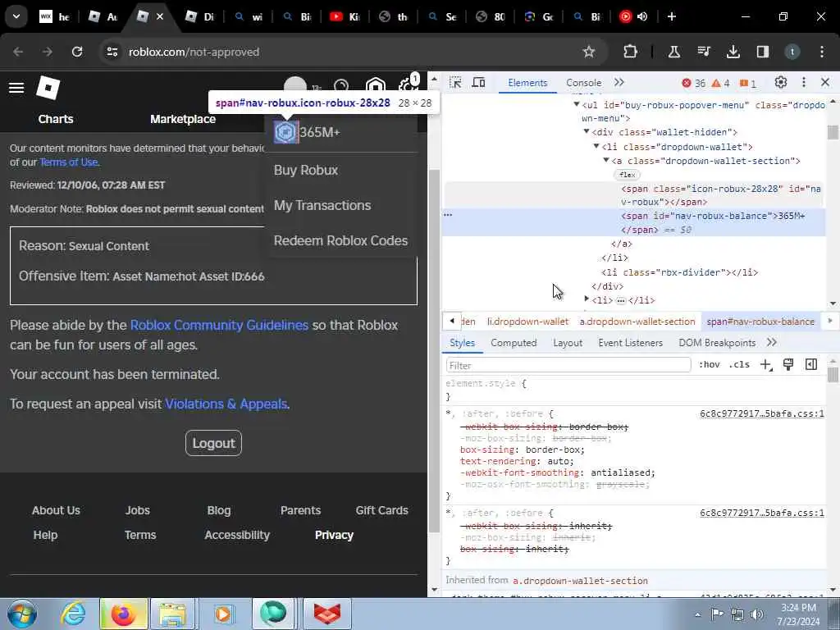Image resolution: width=840 pixels, height=630 pixels.
Task: Toggle .cls element classes panel
Action: pos(739,365)
